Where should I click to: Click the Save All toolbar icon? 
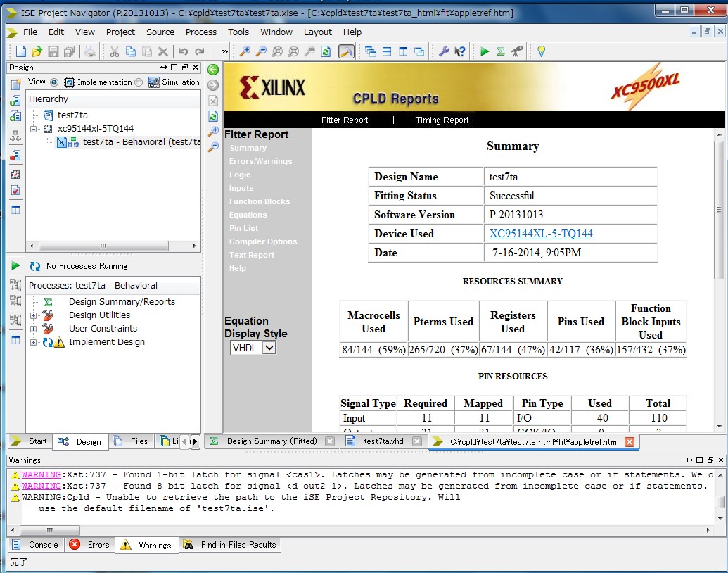[70, 51]
